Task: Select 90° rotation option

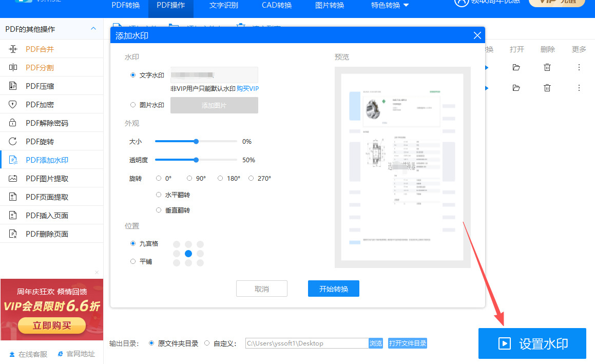Action: click(189, 178)
